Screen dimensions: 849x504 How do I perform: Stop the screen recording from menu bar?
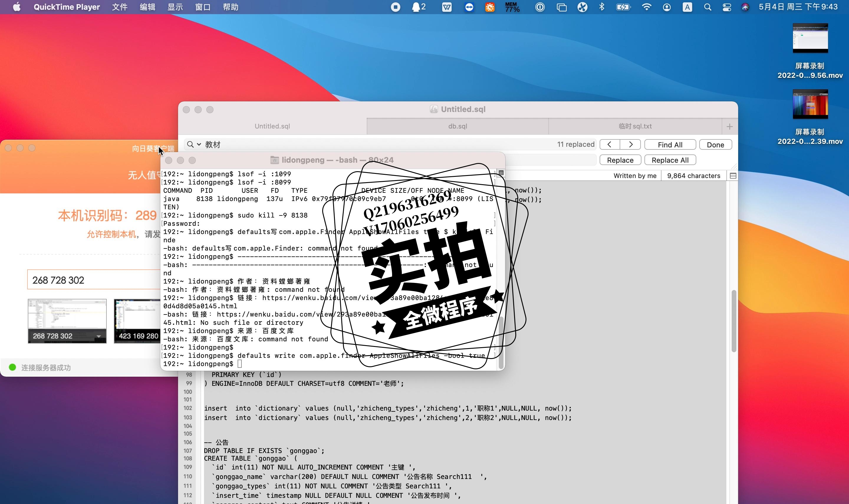pos(396,7)
